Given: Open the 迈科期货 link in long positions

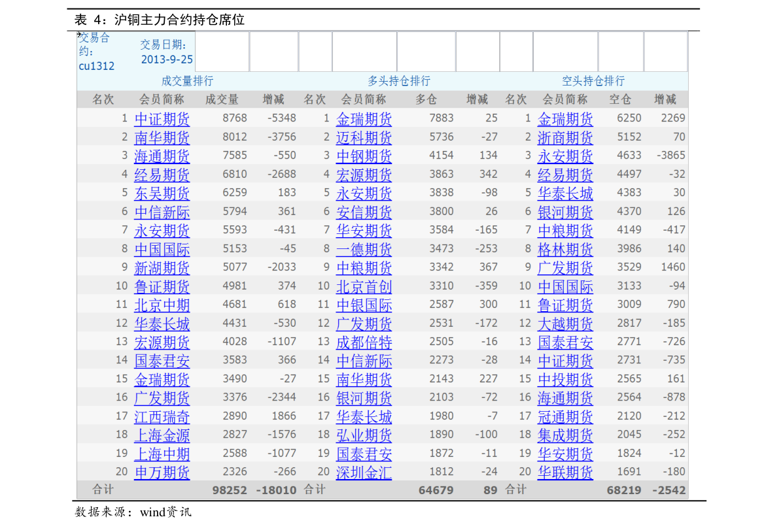Looking at the screenshot, I should coord(364,138).
